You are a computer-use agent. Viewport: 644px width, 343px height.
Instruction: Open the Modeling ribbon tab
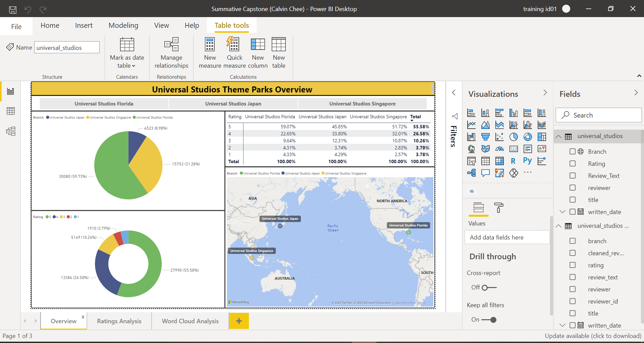coord(123,25)
